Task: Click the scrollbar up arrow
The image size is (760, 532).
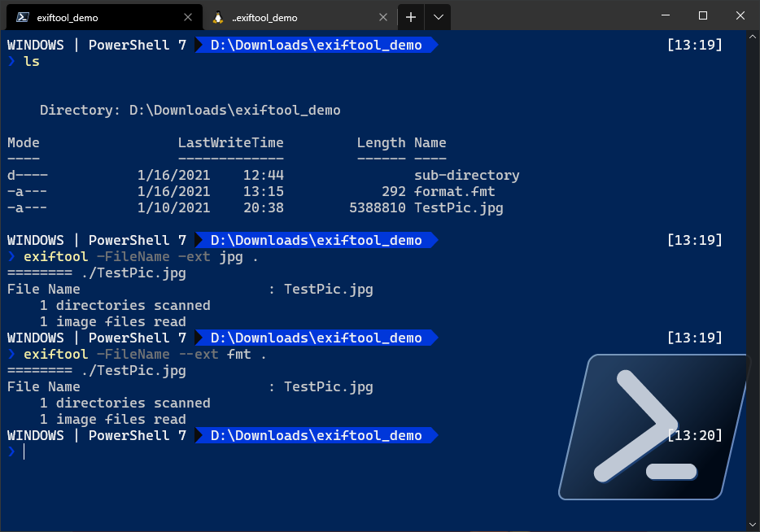Action: click(x=753, y=37)
